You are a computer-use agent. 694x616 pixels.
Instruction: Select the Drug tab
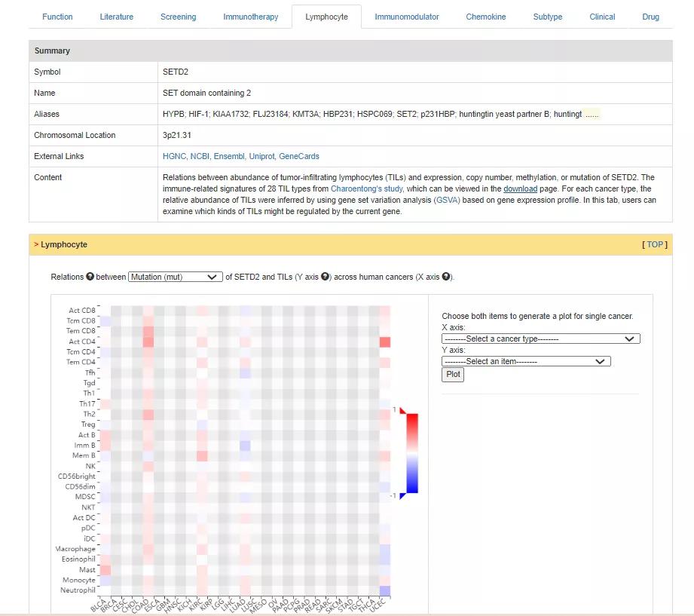[650, 17]
